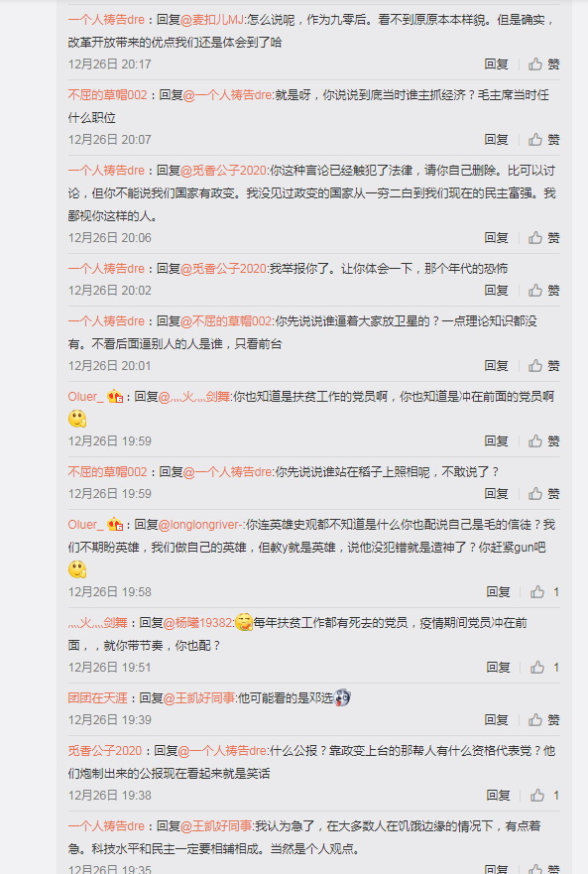Click Oluer_'s member badge icon at 19:59

pos(115,397)
